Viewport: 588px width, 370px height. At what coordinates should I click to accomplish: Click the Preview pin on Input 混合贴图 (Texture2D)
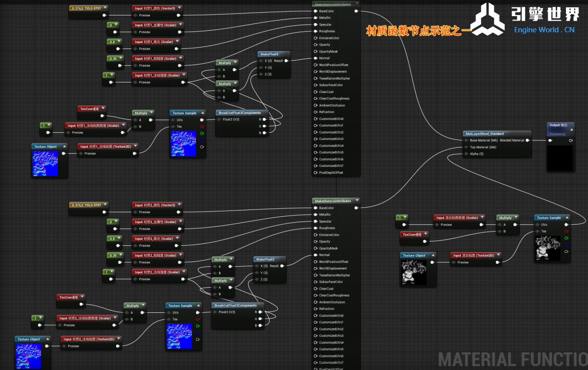[x=454, y=262]
